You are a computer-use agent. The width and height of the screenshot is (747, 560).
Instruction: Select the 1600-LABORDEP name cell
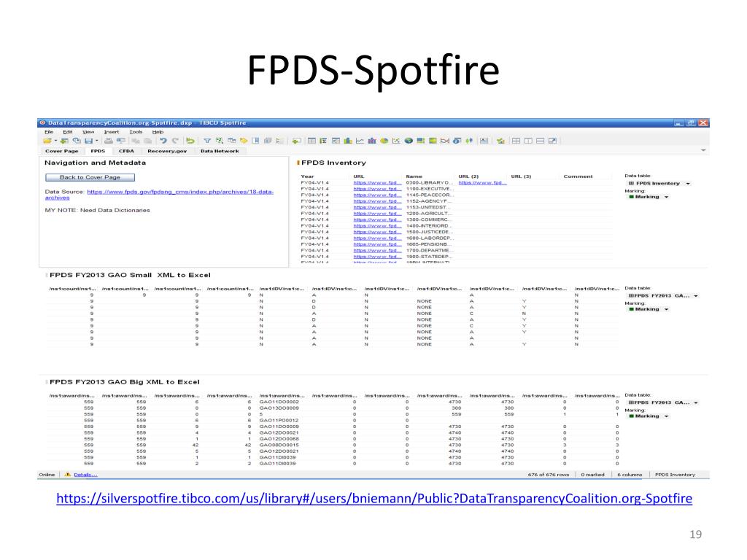430,238
